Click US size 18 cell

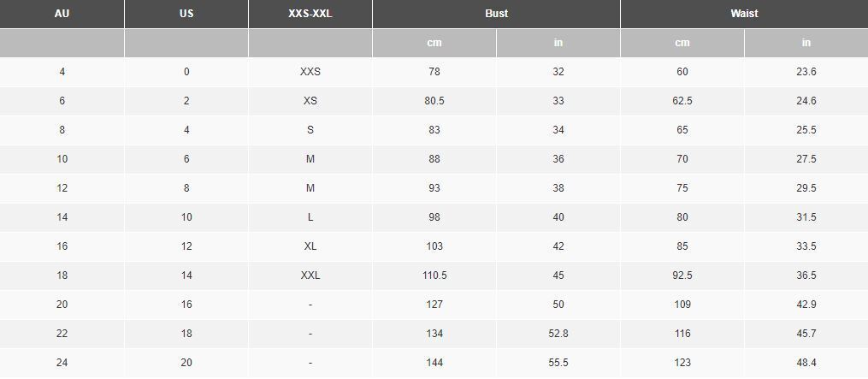[186, 334]
